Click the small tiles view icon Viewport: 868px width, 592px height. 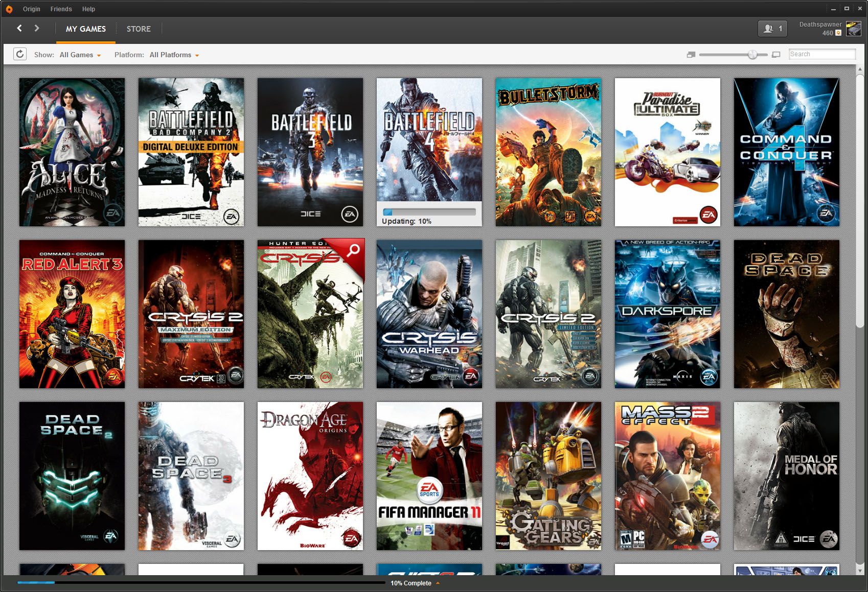[x=691, y=55]
